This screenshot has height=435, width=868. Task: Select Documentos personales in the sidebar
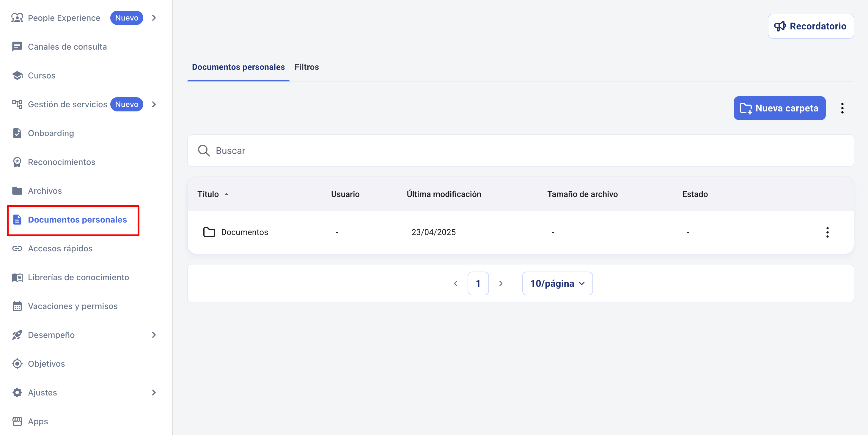pyautogui.click(x=77, y=220)
